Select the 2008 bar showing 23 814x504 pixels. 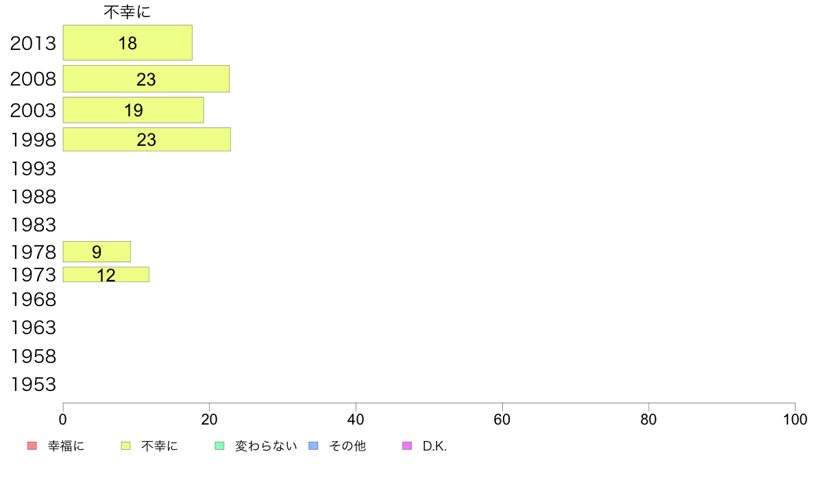[147, 79]
